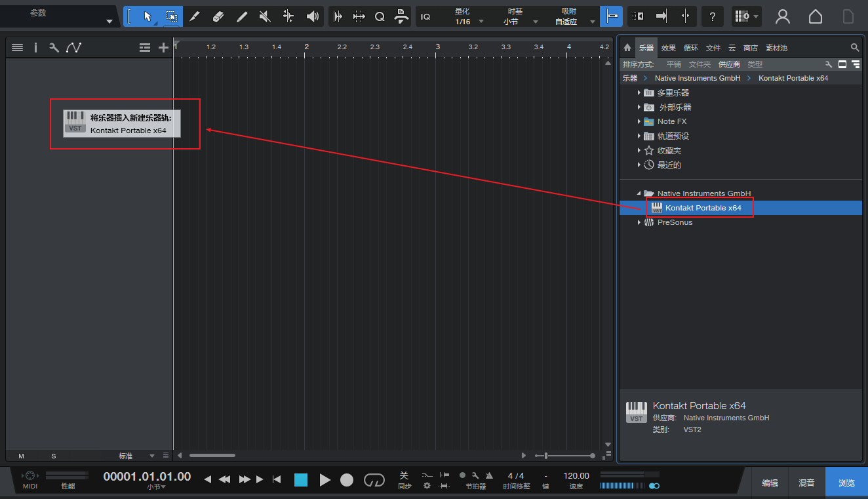
Task: Toggle the IQ input quantize button
Action: 426,16
